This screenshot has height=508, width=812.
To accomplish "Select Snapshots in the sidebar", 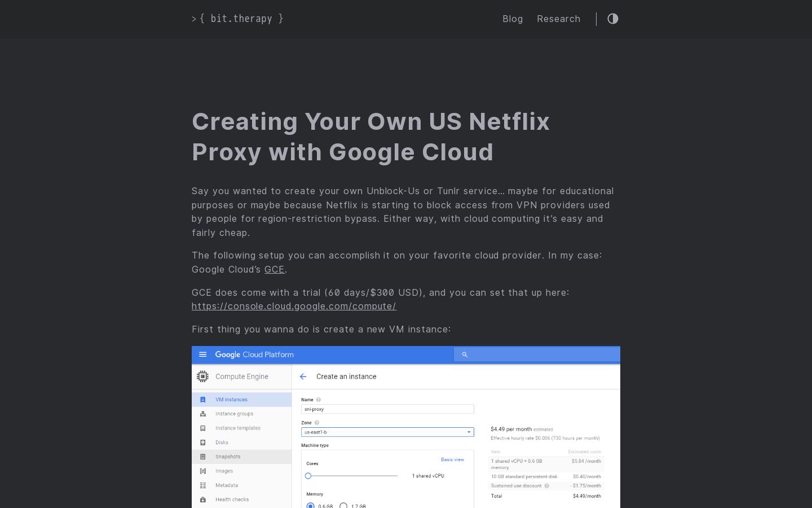I will (241, 457).
